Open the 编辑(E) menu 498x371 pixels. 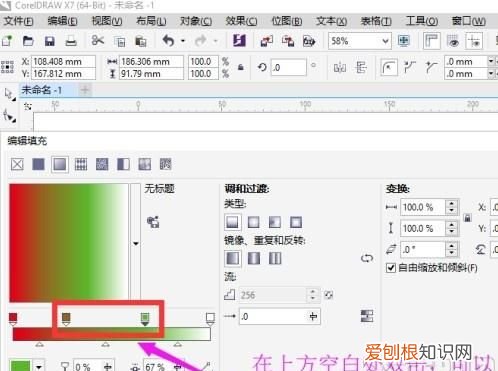click(62, 21)
